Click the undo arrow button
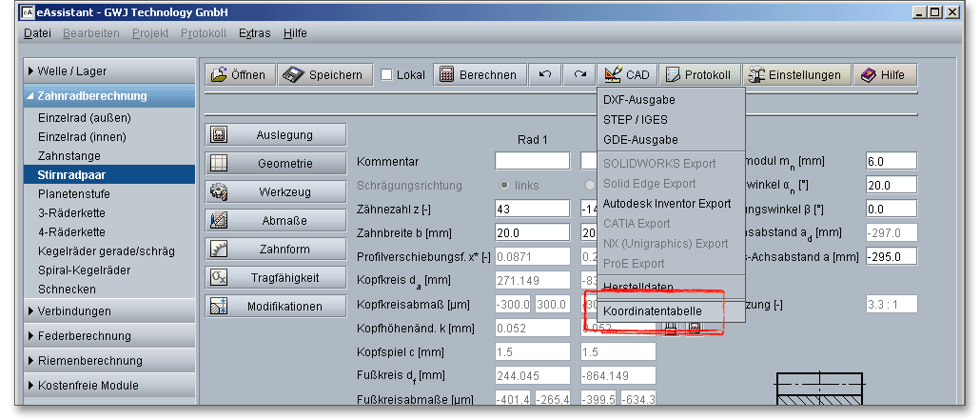 [544, 75]
